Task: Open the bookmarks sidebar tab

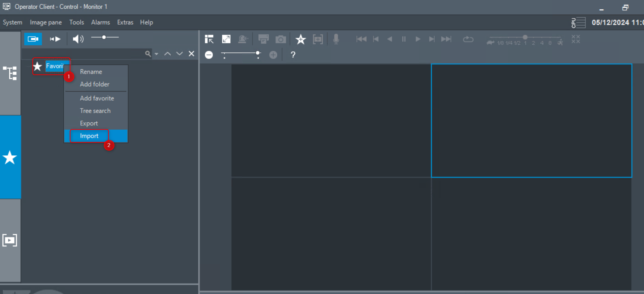Action: tap(10, 240)
